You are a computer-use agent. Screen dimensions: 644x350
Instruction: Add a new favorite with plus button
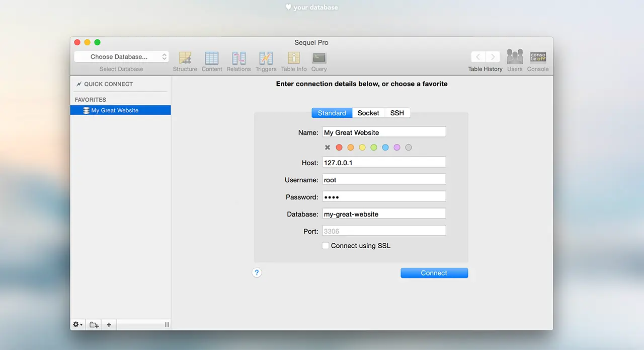pos(109,325)
